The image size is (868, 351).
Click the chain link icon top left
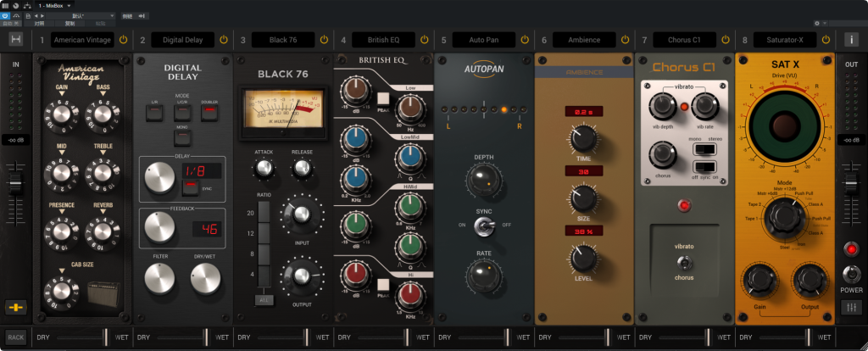coord(15,40)
